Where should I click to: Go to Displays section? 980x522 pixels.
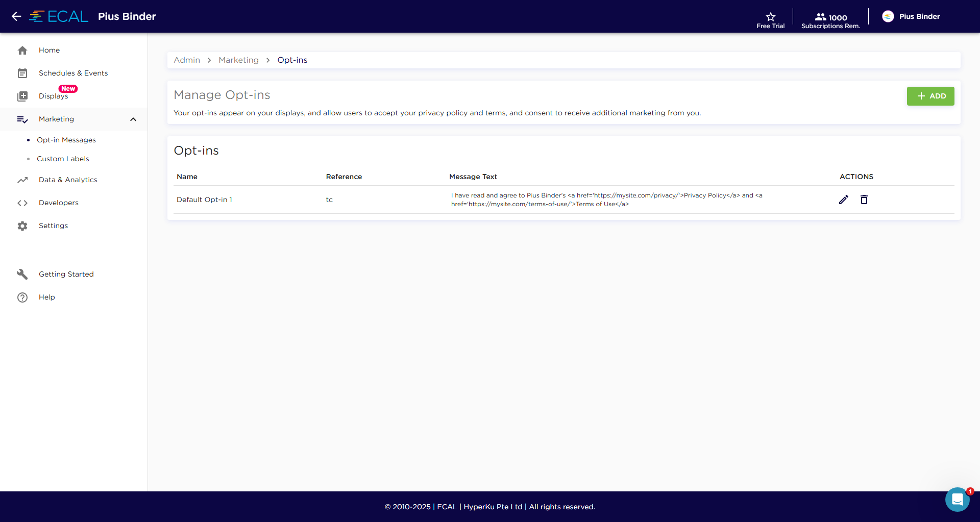(53, 96)
